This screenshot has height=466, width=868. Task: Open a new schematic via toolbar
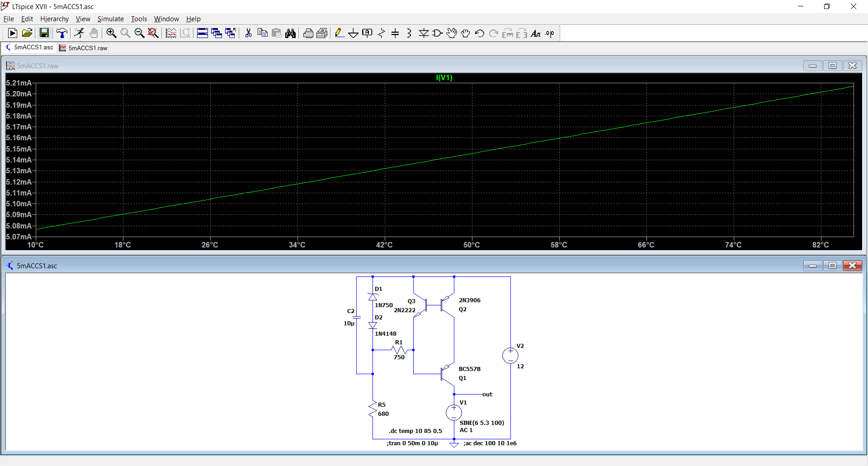click(x=13, y=33)
